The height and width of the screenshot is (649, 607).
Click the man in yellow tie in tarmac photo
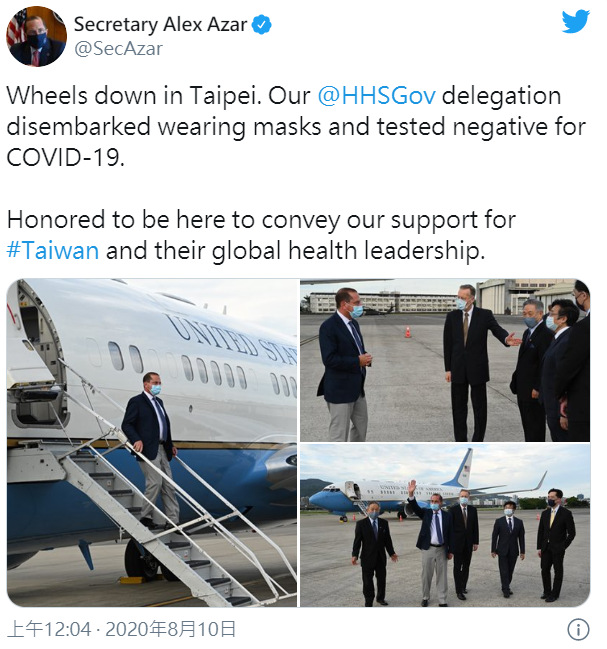click(x=555, y=544)
